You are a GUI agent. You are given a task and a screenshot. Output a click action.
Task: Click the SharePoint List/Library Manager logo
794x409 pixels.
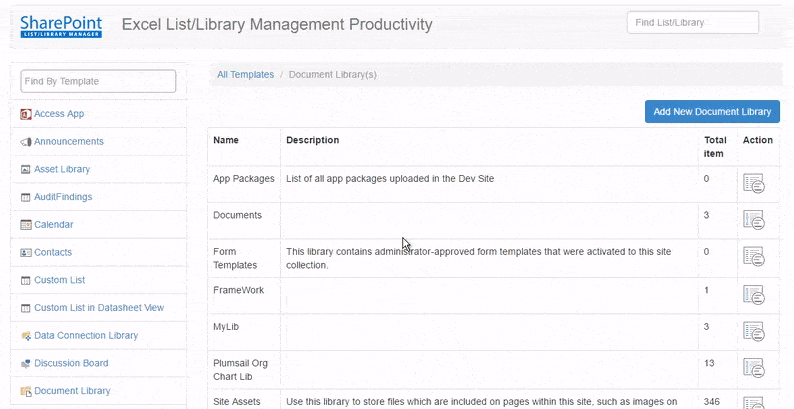pyautogui.click(x=61, y=27)
